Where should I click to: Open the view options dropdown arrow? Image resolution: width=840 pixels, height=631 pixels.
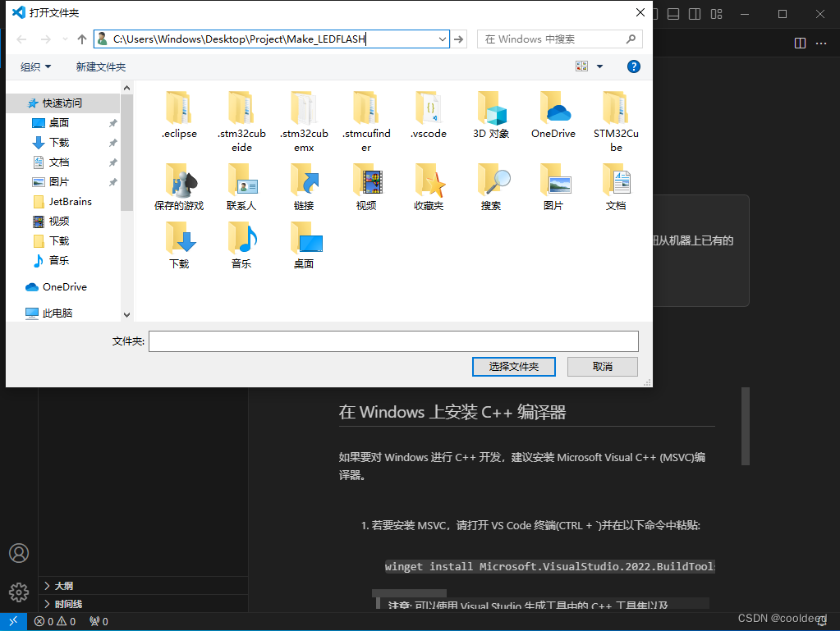599,66
